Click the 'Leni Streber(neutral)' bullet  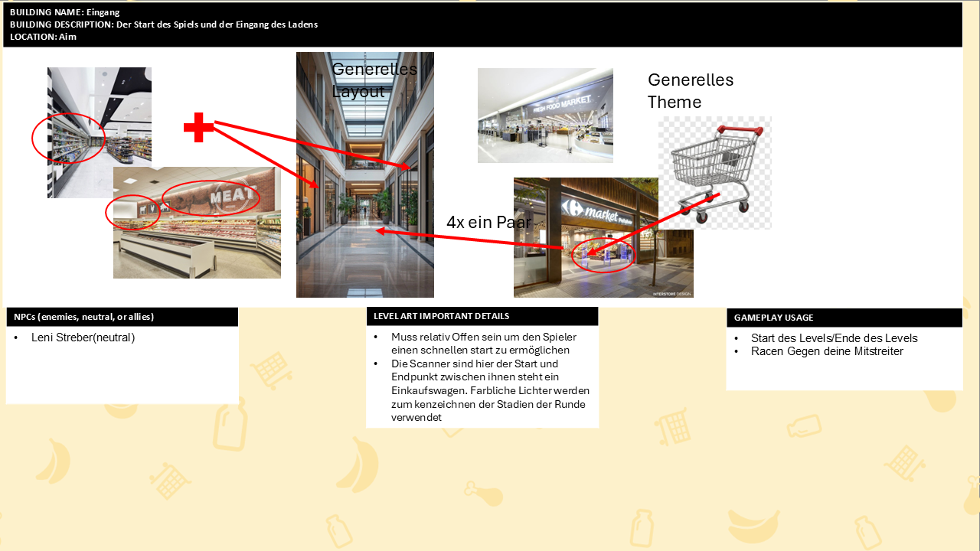coord(83,337)
